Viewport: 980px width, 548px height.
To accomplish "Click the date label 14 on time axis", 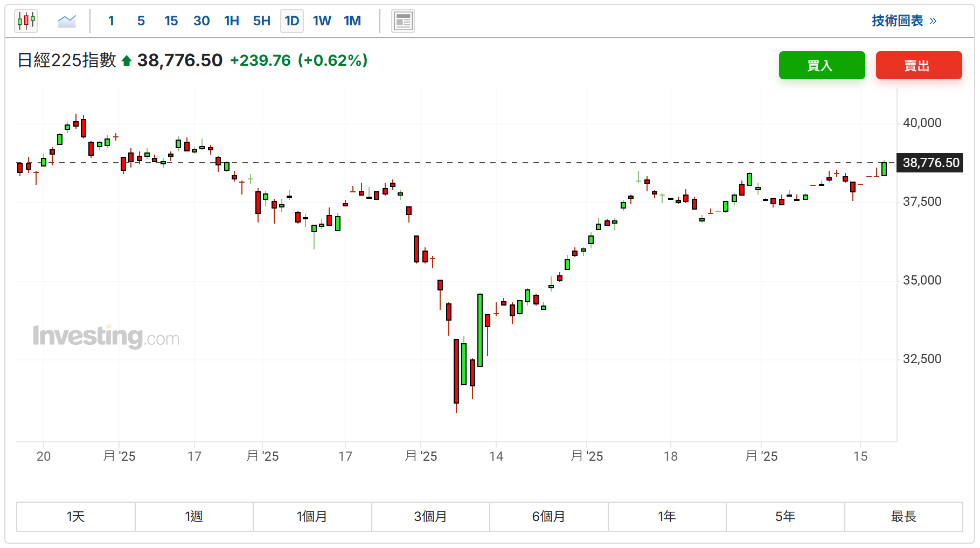I will click(x=496, y=456).
